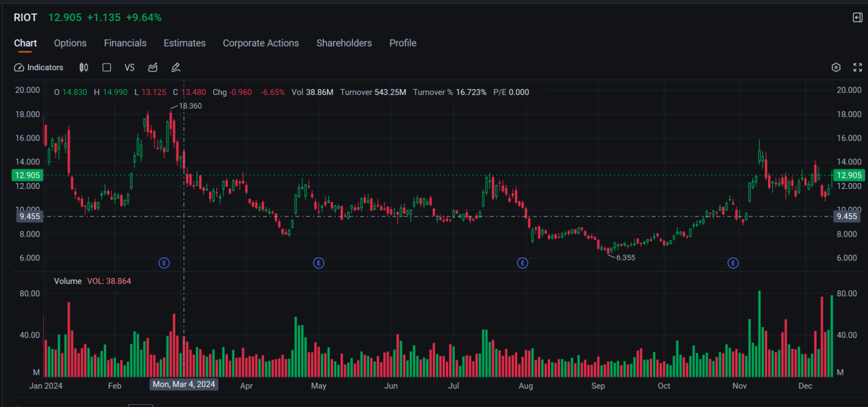Viewport: 868px width, 407px height.
Task: Click the Aug label on the time axis
Action: click(526, 386)
